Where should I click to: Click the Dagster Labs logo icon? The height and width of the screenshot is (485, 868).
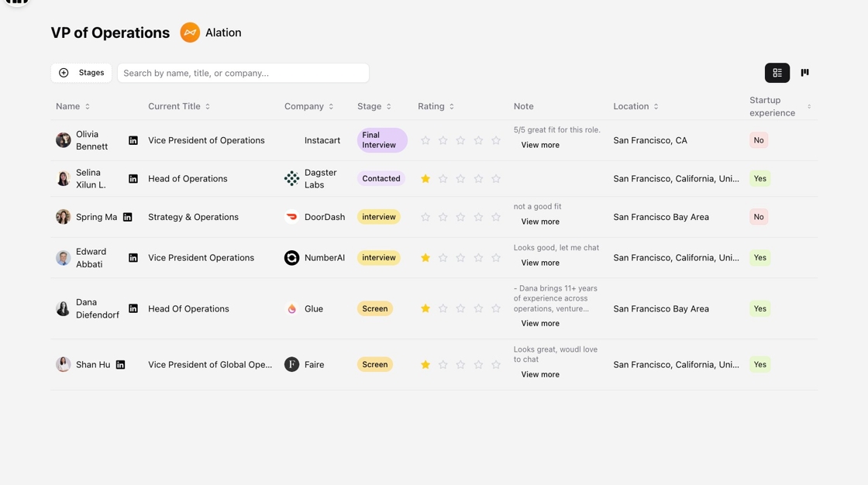point(291,178)
